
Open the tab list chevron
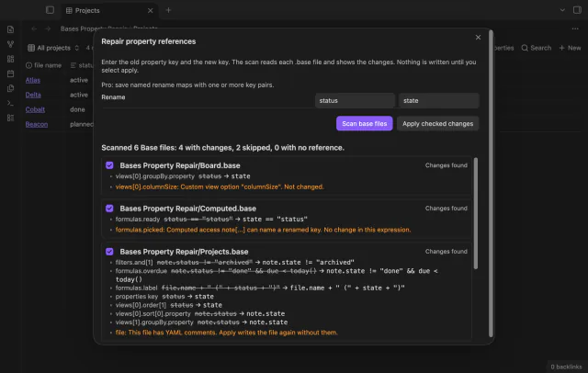click(x=562, y=10)
